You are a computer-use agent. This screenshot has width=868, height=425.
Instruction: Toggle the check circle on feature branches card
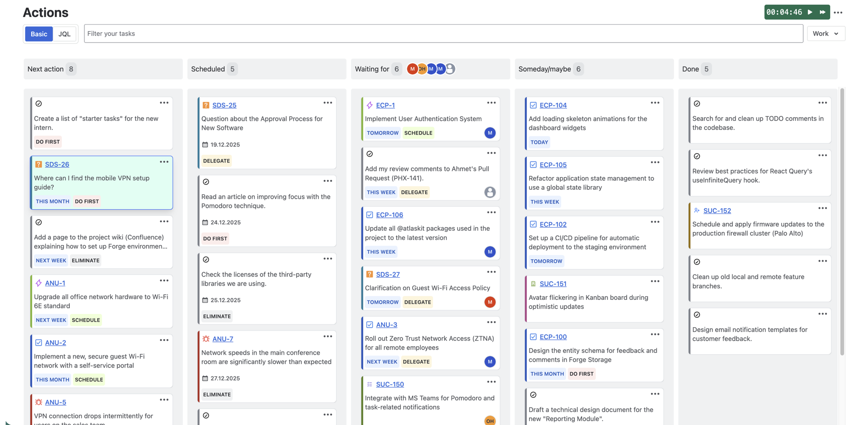click(696, 262)
